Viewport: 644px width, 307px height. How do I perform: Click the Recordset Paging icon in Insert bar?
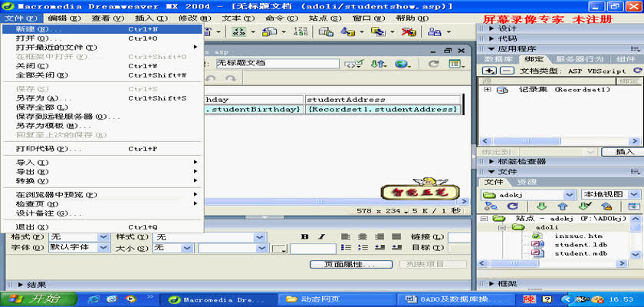point(238,31)
